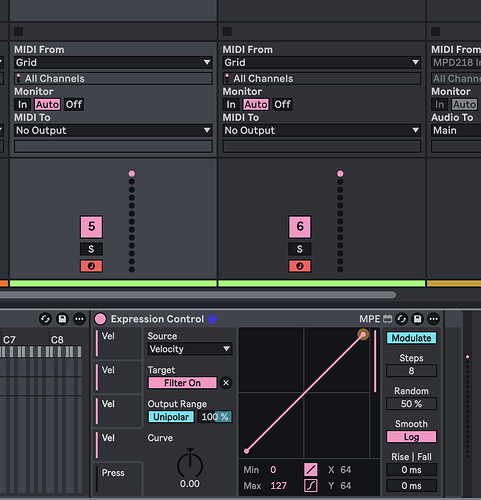Screen dimensions: 481x500
Task: Click the blue hand icon beside Expression Control
Action: click(x=212, y=319)
